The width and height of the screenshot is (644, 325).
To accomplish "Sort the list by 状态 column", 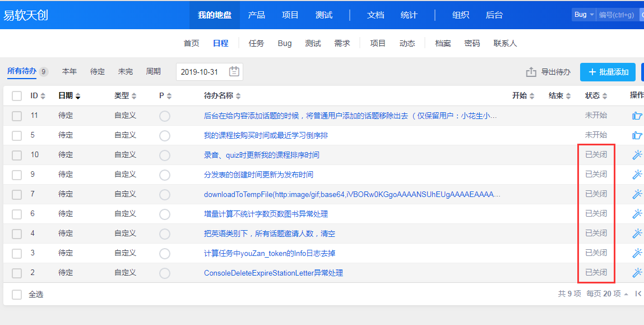I will 596,96.
